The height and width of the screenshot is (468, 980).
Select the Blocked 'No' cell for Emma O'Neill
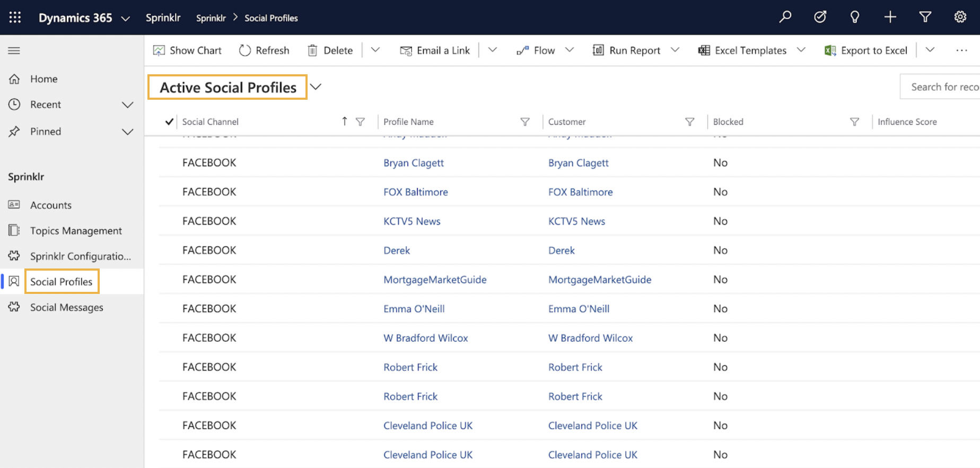pyautogui.click(x=720, y=308)
